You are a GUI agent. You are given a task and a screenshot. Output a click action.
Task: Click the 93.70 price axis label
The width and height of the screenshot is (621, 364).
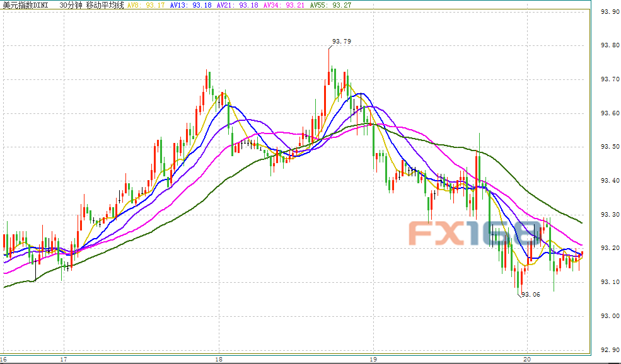(610, 79)
